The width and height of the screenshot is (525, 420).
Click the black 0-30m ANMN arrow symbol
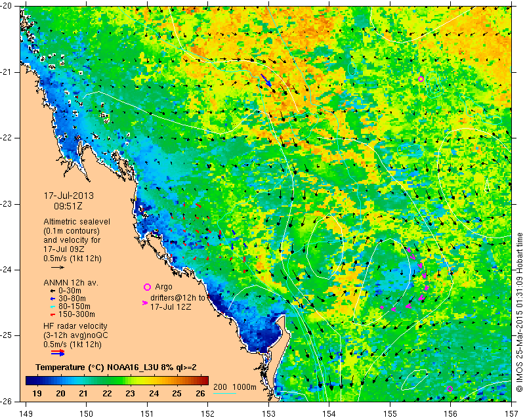tap(52, 291)
